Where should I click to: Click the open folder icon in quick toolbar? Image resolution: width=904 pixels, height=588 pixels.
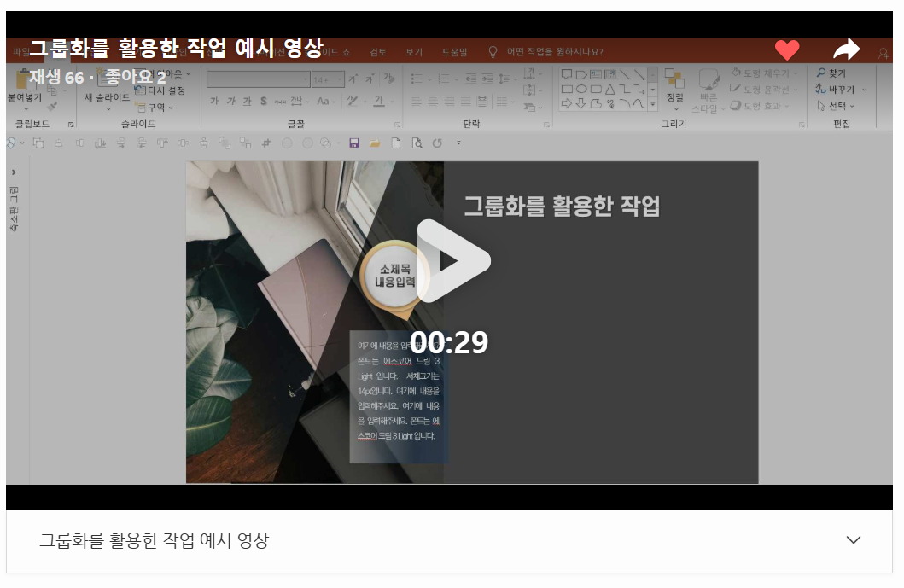(x=375, y=143)
